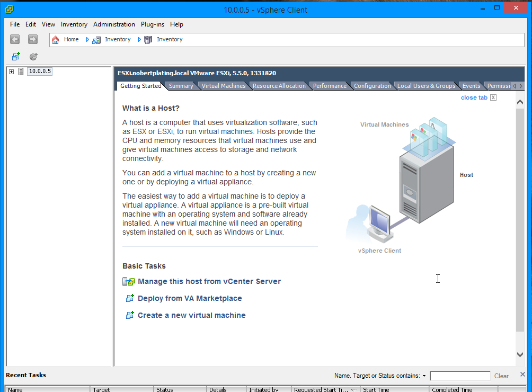Select the new virtual machine toolbar icon

(x=15, y=56)
